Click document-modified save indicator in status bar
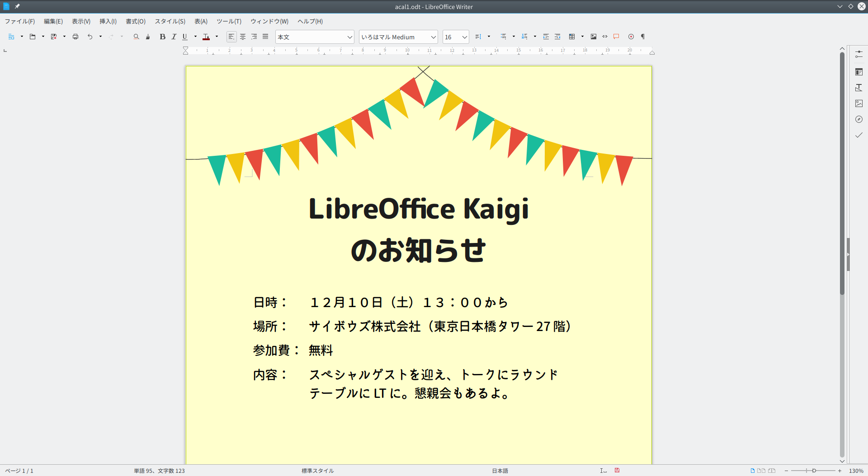The image size is (868, 476). [617, 471]
